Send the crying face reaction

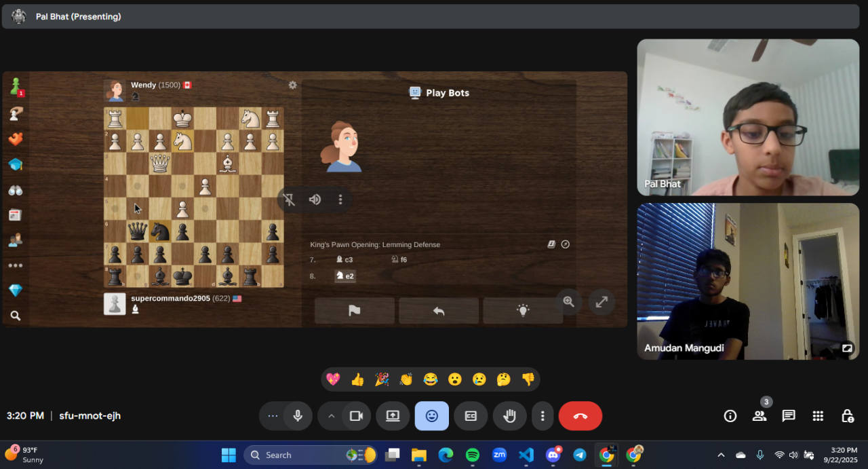(479, 379)
